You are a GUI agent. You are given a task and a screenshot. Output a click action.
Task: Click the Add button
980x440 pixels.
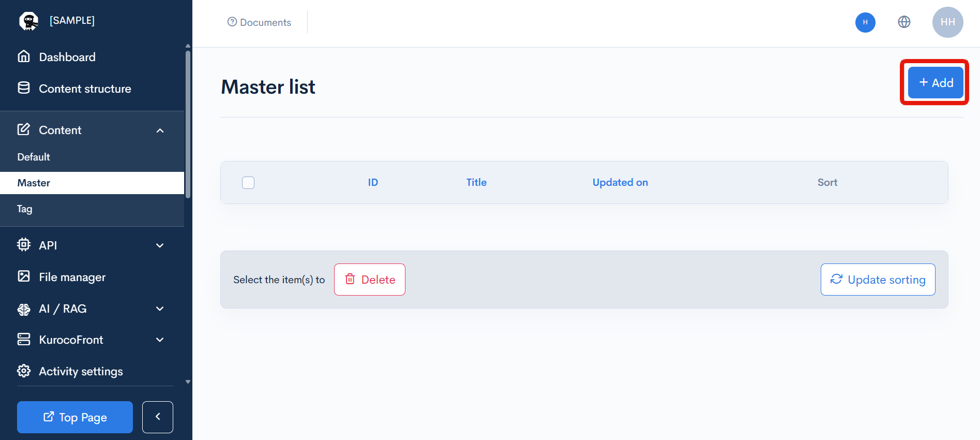tap(935, 83)
